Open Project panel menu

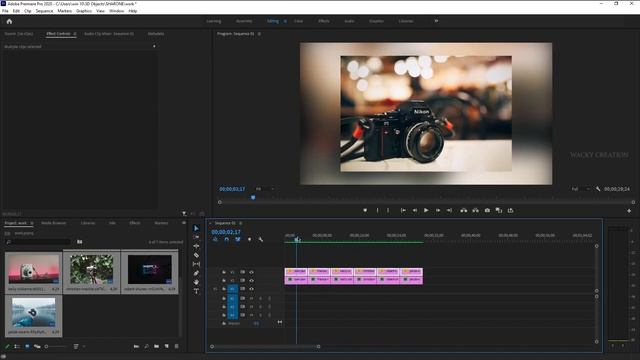[x=32, y=223]
